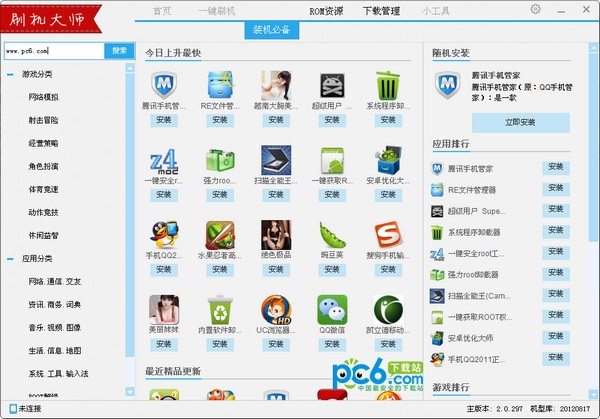Open the 安卓优化大师 icon in the grid
The image size is (600, 419).
click(388, 160)
